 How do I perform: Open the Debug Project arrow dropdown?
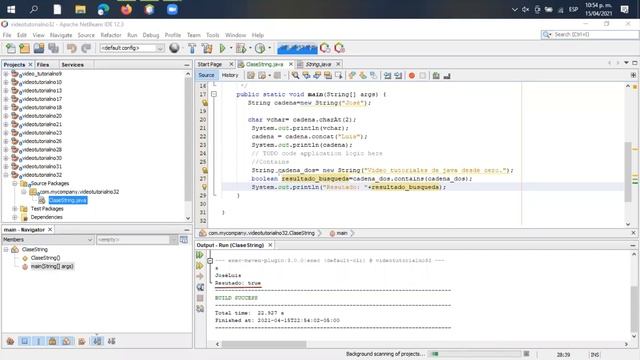250,48
